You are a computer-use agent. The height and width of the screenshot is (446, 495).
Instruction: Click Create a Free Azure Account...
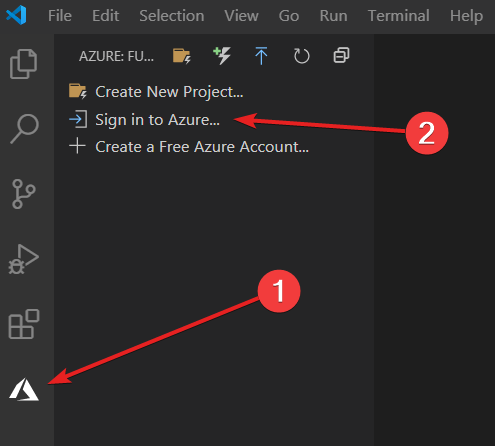189,147
